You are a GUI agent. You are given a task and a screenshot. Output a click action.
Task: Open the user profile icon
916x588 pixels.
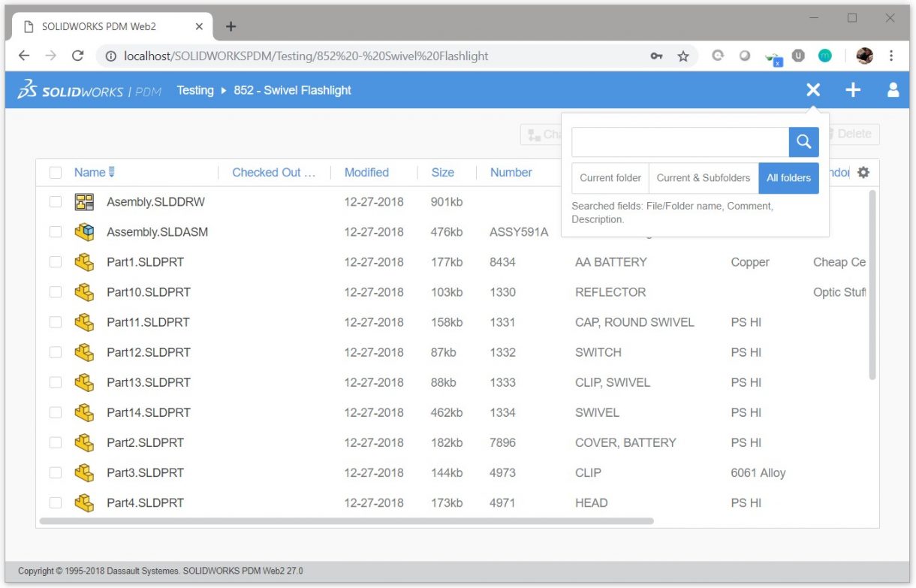pos(893,90)
